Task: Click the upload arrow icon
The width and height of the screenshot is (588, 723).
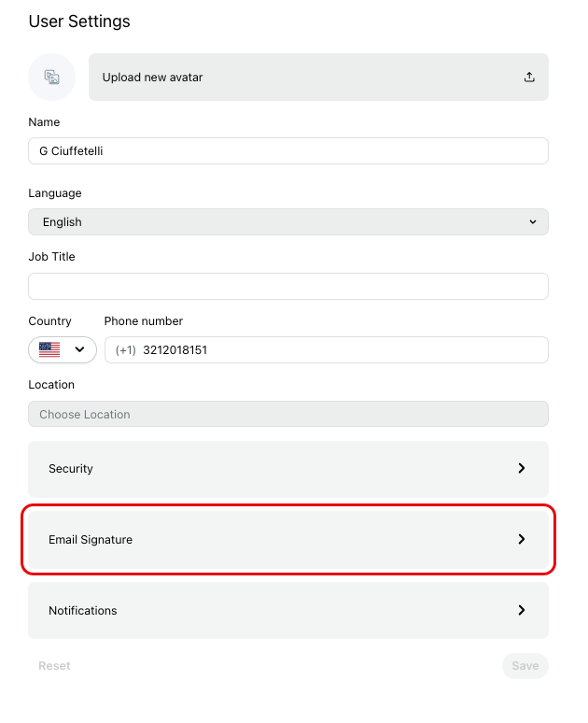Action: (x=529, y=77)
